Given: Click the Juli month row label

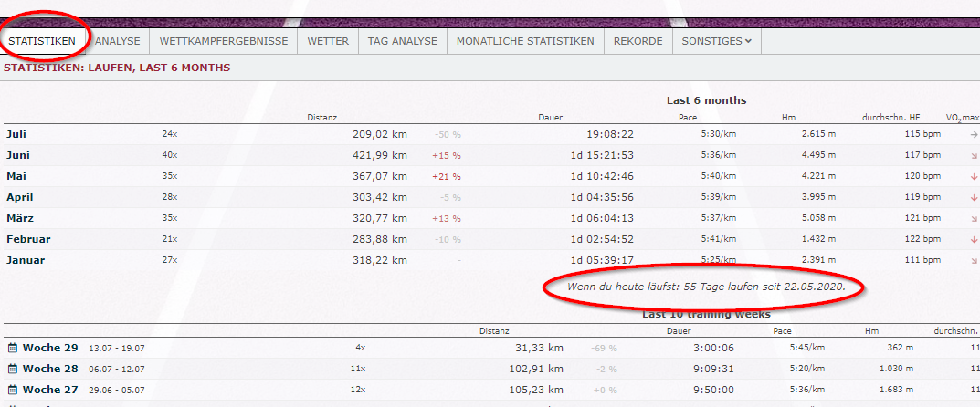Looking at the screenshot, I should (16, 134).
